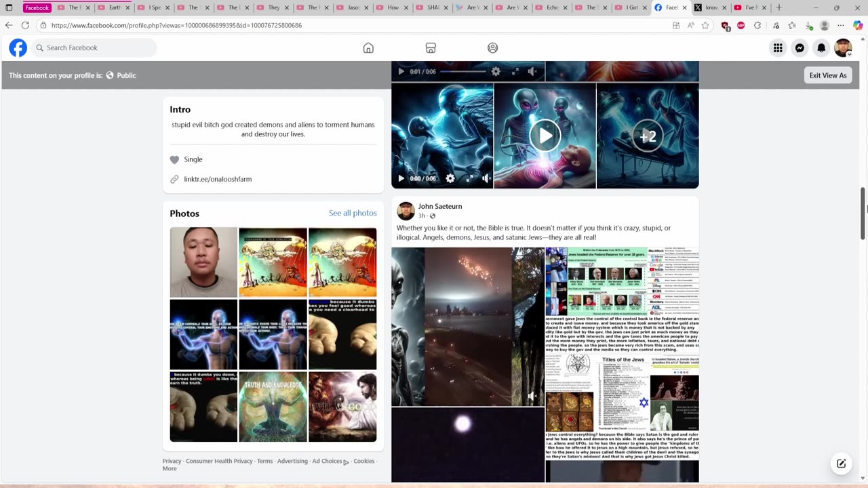Open the Evil vs Good photo thumbnail
The image size is (868, 488).
point(342,407)
